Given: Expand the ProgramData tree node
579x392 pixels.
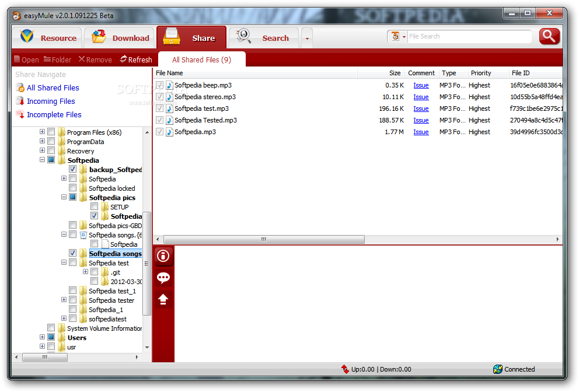Looking at the screenshot, I should pos(42,141).
